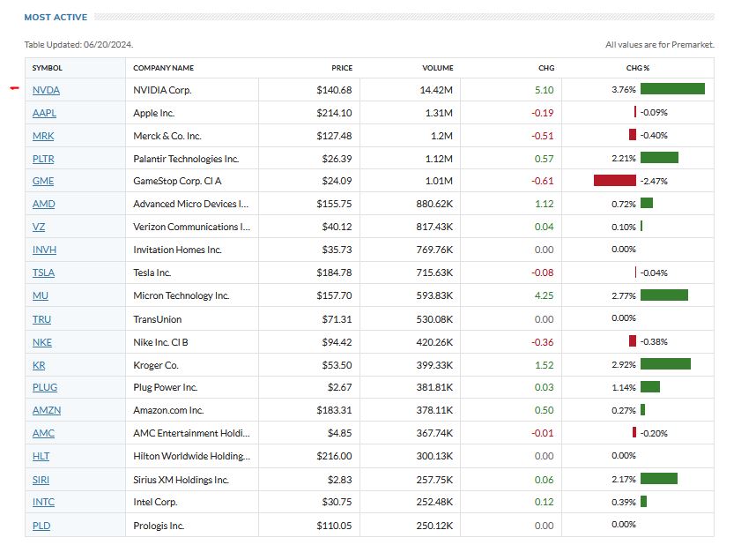Go to the AMD symbol page
This screenshot has width=756, height=545.
[x=44, y=204]
